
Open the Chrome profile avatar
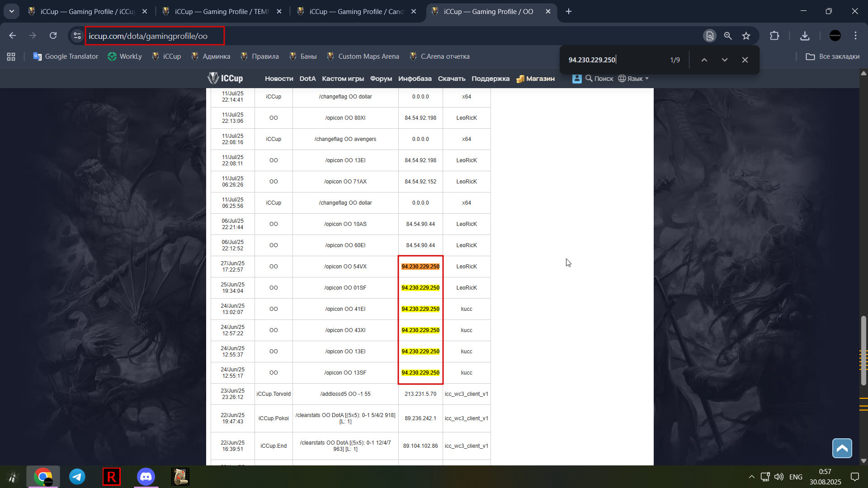click(835, 36)
